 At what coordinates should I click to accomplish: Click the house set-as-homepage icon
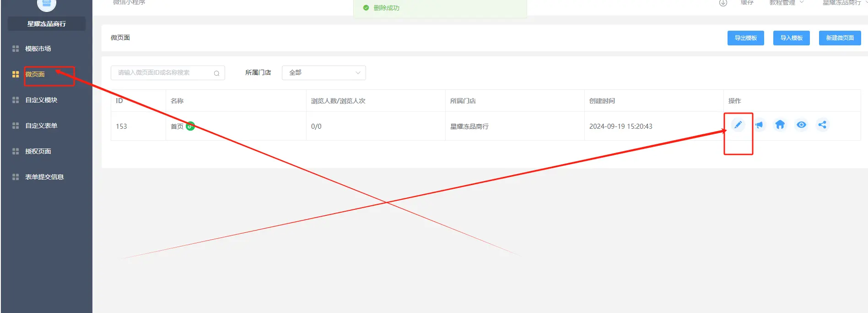pos(780,125)
